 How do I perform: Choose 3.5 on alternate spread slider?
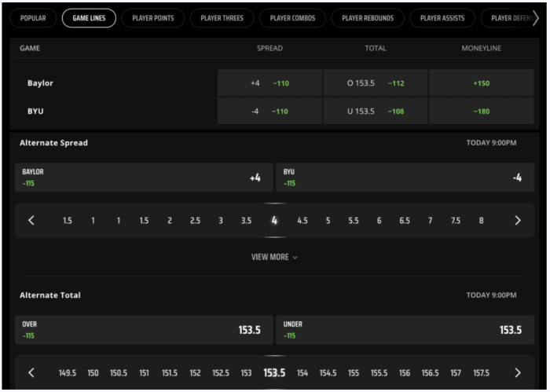[246, 221]
